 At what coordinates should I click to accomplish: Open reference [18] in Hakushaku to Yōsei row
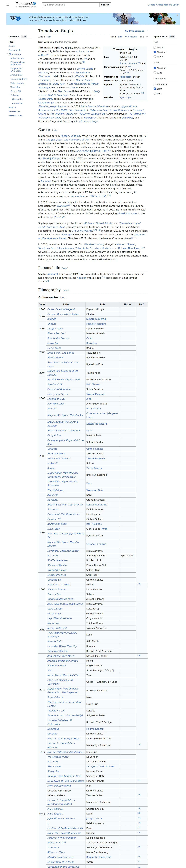[x=138, y=584]
